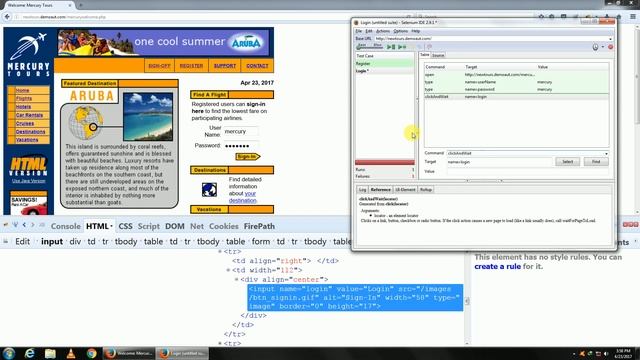Select the open command row
This screenshot has height=360, width=640.
[516, 75]
